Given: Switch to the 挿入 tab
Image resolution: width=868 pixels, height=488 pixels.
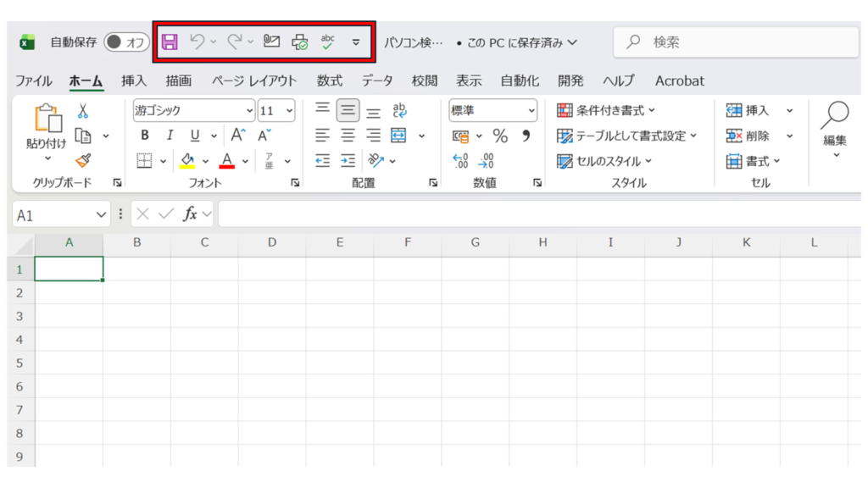Looking at the screenshot, I should 134,81.
